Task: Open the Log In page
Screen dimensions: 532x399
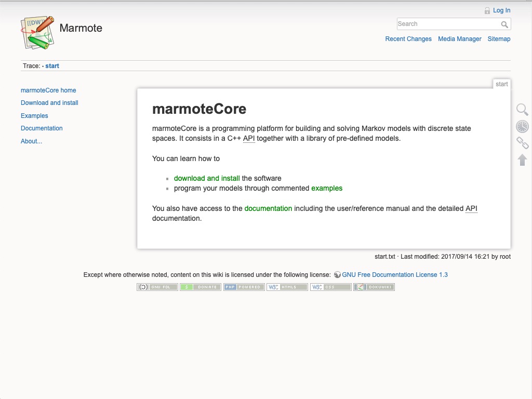Action: [x=501, y=10]
